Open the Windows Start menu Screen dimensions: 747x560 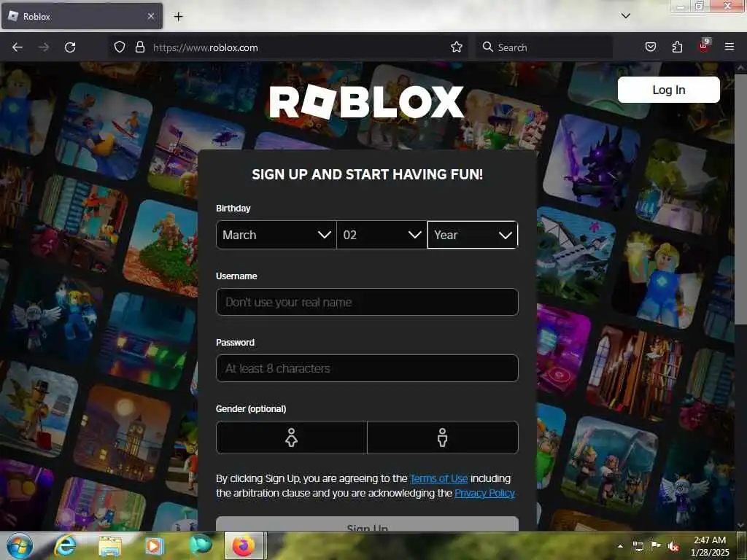(20, 545)
